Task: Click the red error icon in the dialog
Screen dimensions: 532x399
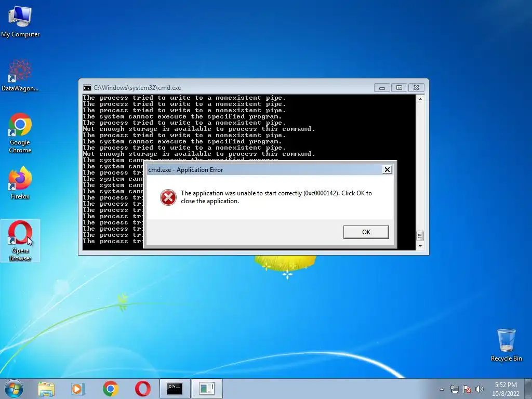Action: pyautogui.click(x=168, y=197)
